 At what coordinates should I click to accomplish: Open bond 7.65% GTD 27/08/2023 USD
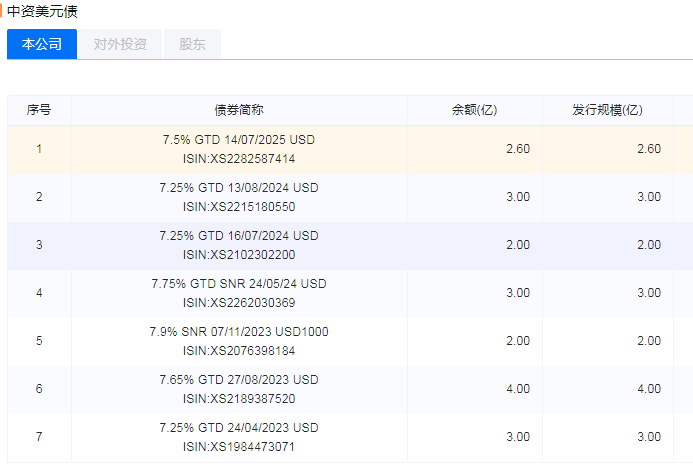click(x=239, y=380)
